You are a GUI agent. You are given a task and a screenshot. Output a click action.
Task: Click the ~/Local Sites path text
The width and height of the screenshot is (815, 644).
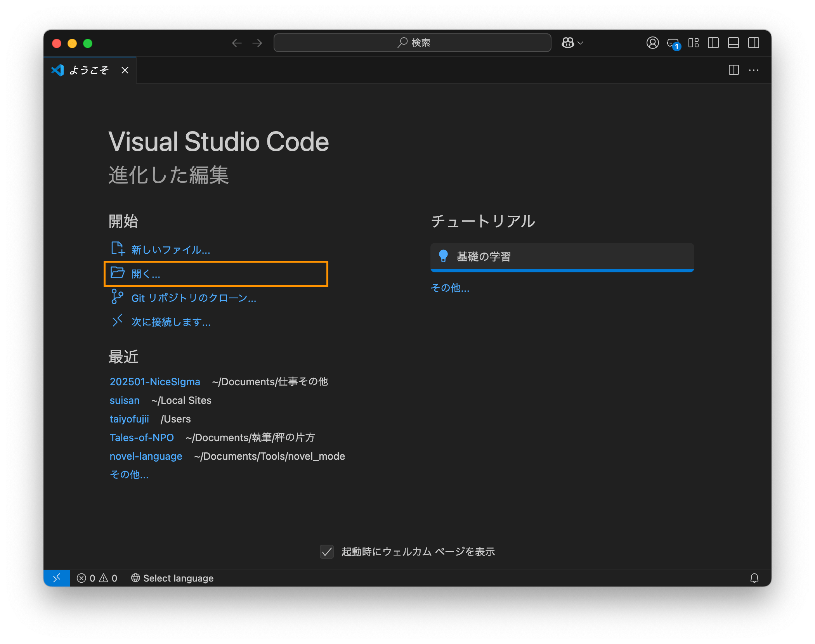coord(181,400)
